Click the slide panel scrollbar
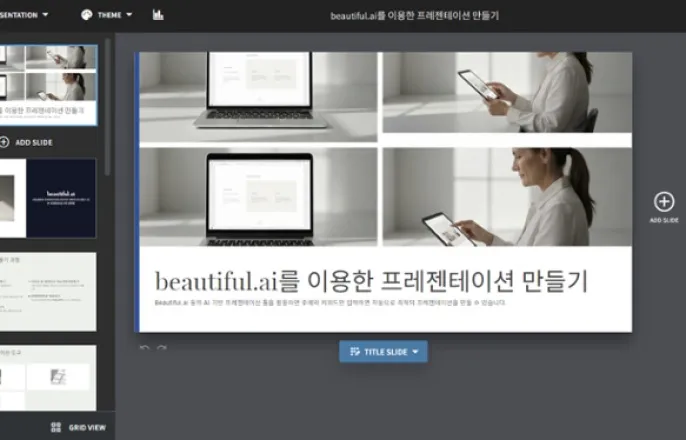Screen dimensions: 686x440 107,107
